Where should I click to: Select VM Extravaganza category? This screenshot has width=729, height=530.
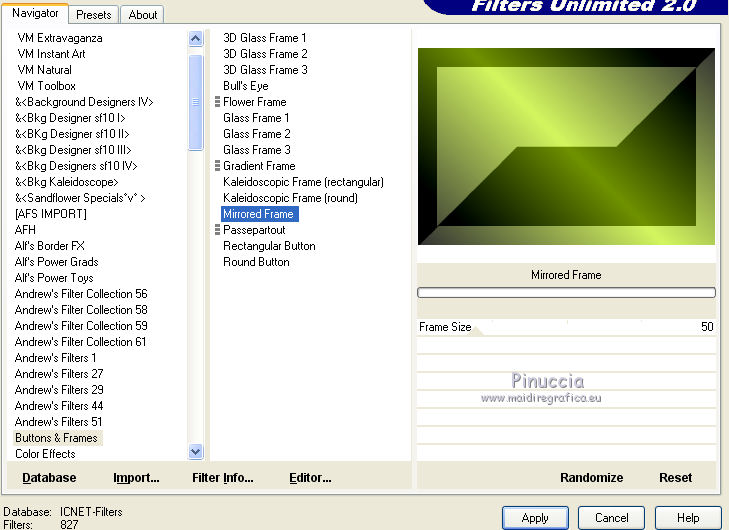(x=60, y=38)
